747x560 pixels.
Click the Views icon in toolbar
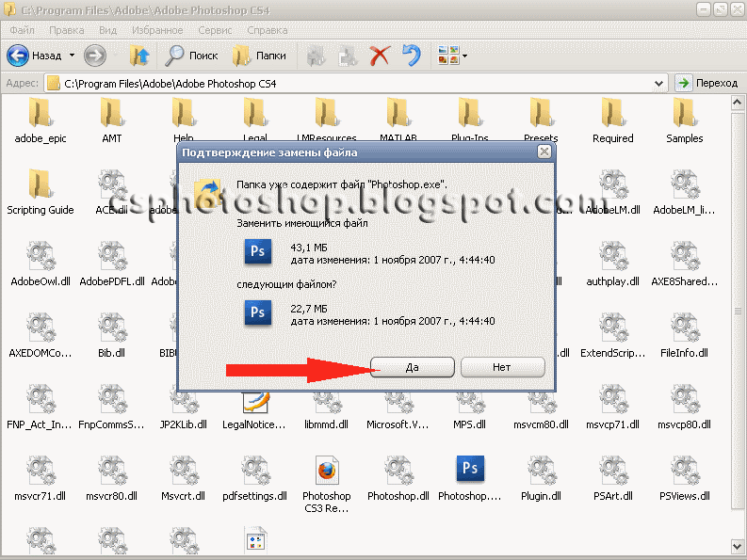tap(448, 56)
